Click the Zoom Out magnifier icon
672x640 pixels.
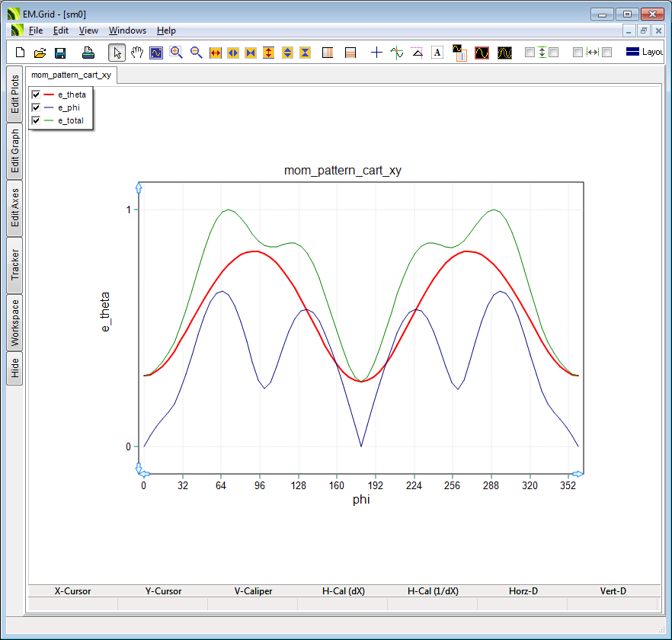pyautogui.click(x=196, y=53)
